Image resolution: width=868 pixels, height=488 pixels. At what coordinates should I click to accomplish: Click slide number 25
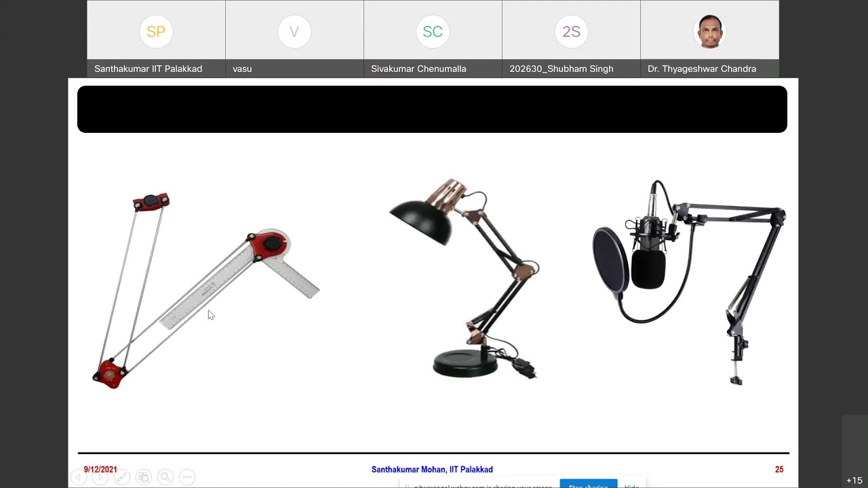779,470
